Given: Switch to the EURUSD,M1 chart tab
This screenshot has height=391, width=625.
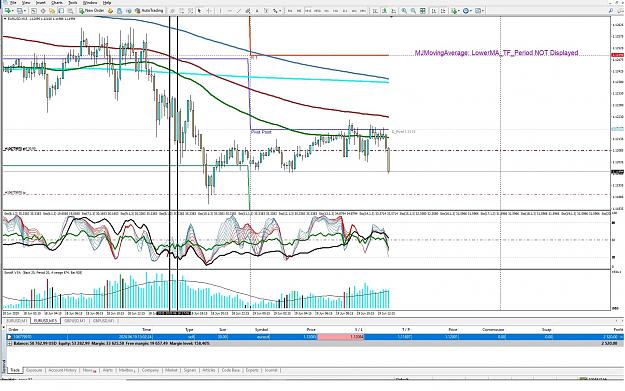Looking at the screenshot, I should pos(16,320).
